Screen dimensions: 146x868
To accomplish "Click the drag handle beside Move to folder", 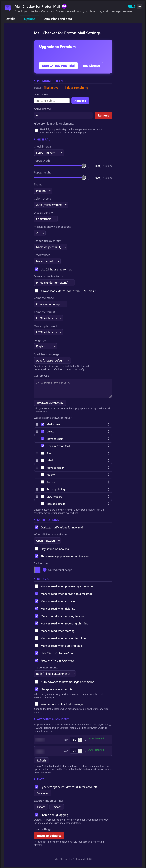I will coord(37,468).
